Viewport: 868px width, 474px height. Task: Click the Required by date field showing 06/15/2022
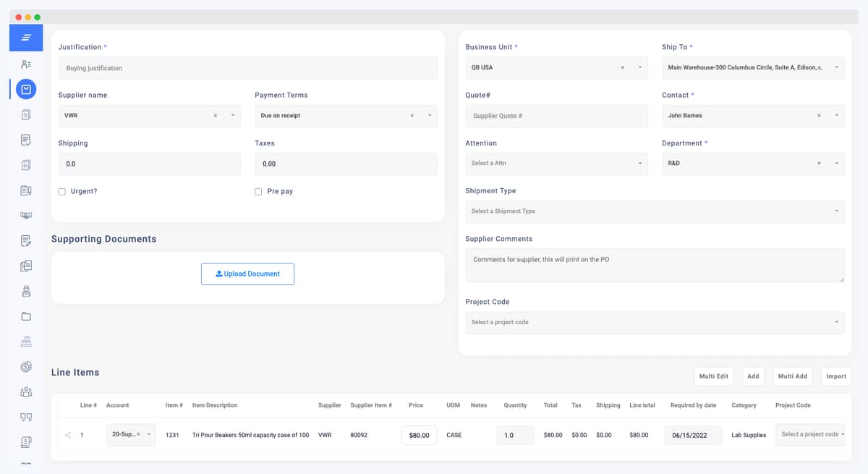click(x=692, y=435)
